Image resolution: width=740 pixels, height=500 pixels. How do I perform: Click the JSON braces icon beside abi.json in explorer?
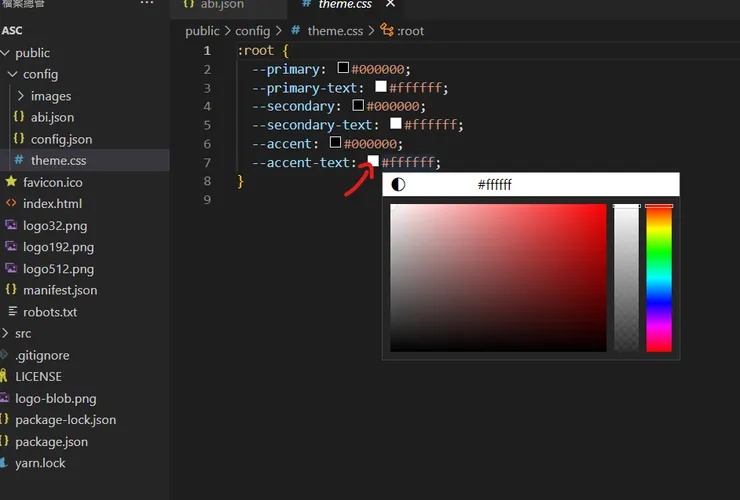(x=19, y=117)
